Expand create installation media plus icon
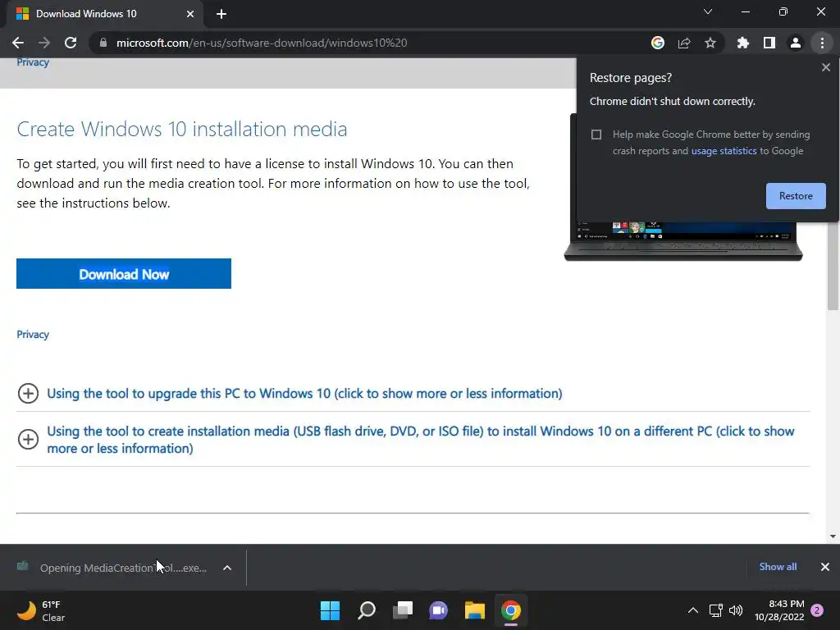This screenshot has width=840, height=630. pyautogui.click(x=28, y=440)
